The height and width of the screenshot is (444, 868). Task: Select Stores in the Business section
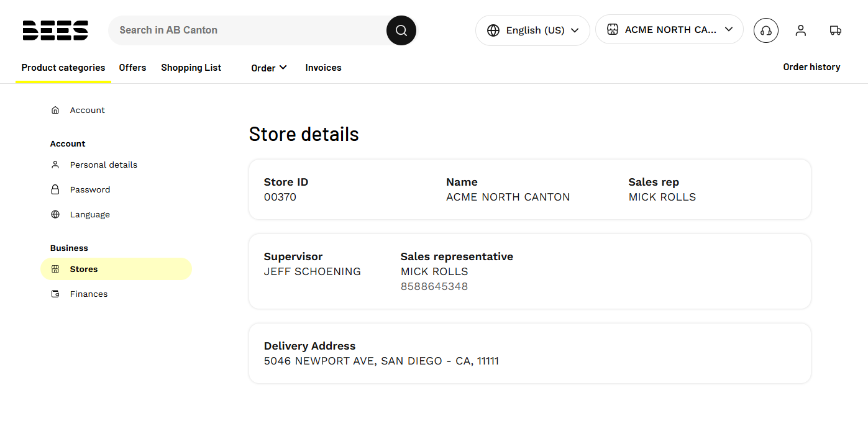pyautogui.click(x=116, y=269)
